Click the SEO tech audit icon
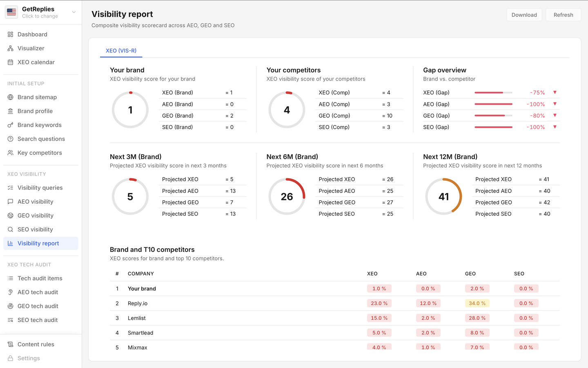Image resolution: width=588 pixels, height=368 pixels. click(11, 320)
